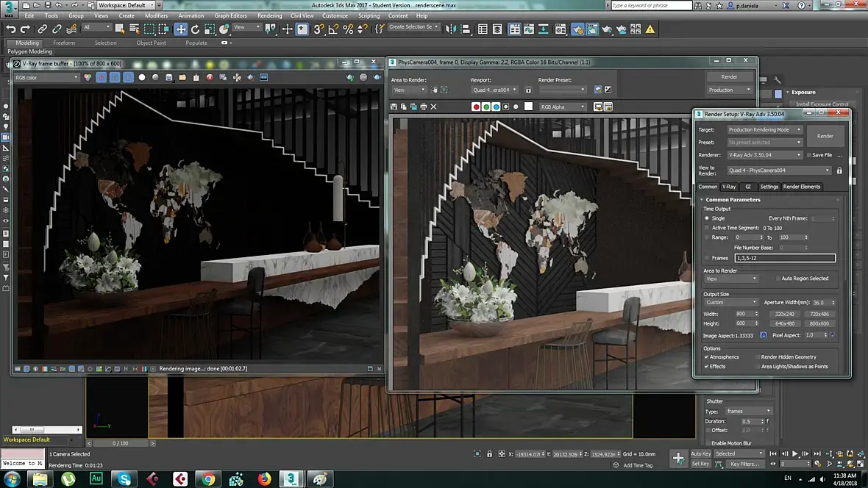Viewport: 868px width, 488px height.
Task: Enable the Save File checkbox
Action: 808,155
